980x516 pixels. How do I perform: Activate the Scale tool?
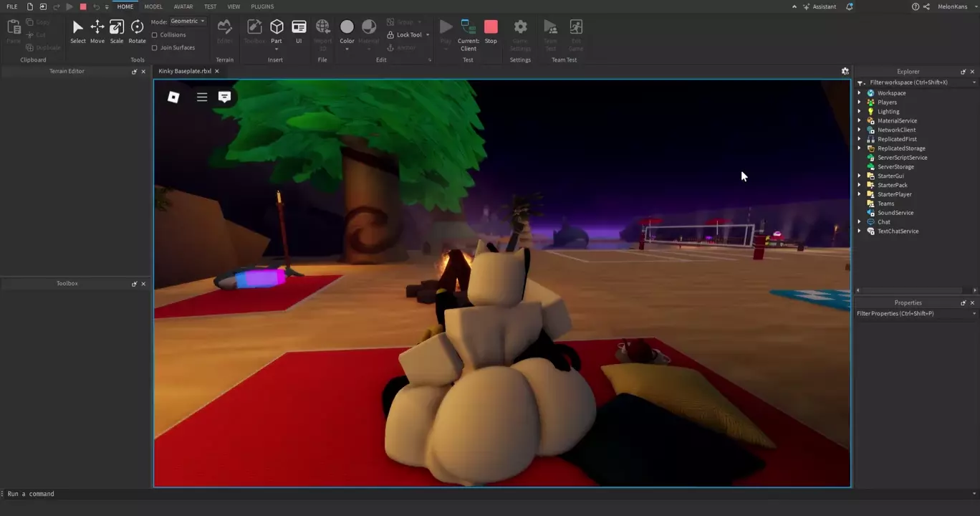(x=117, y=32)
